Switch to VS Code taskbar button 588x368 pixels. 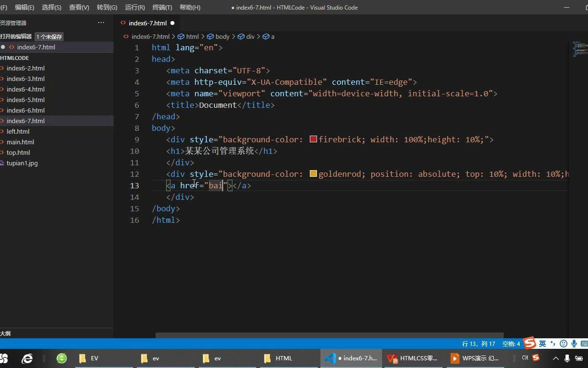pyautogui.click(x=351, y=358)
